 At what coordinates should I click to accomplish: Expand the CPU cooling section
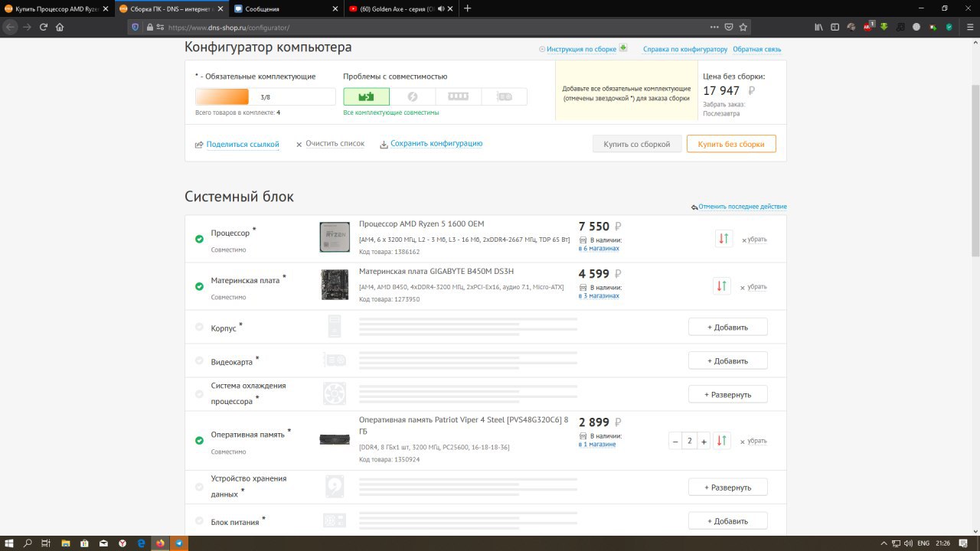pyautogui.click(x=727, y=394)
